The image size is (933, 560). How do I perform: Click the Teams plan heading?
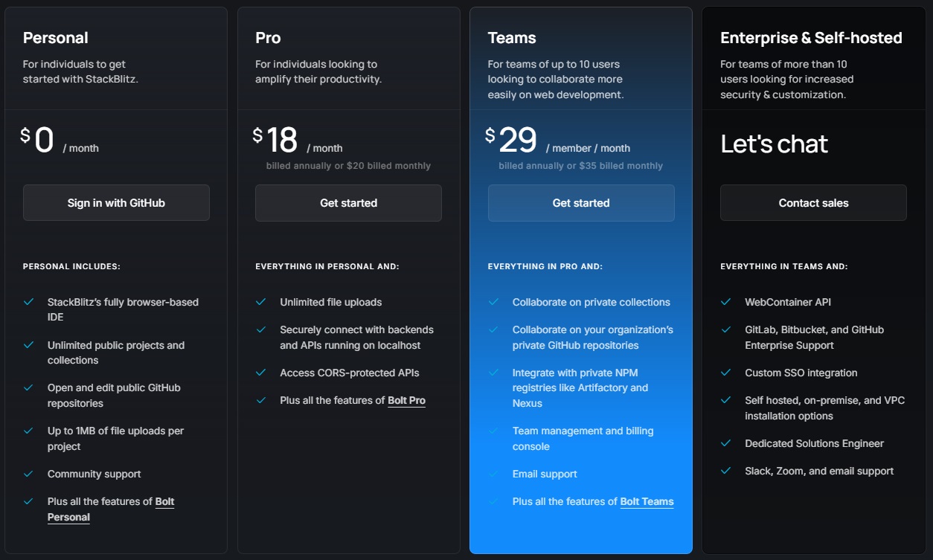(512, 38)
